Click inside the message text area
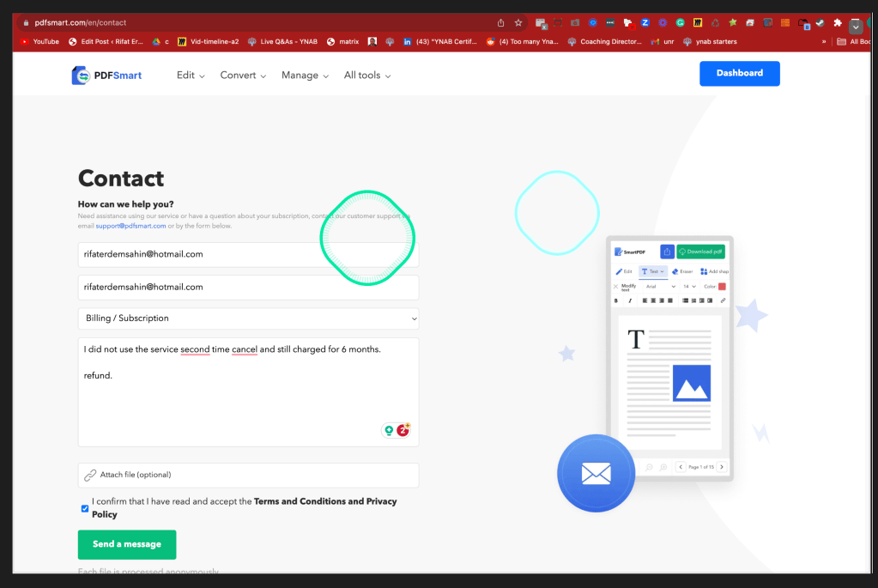Screen dimensions: 878x588 (x=249, y=392)
